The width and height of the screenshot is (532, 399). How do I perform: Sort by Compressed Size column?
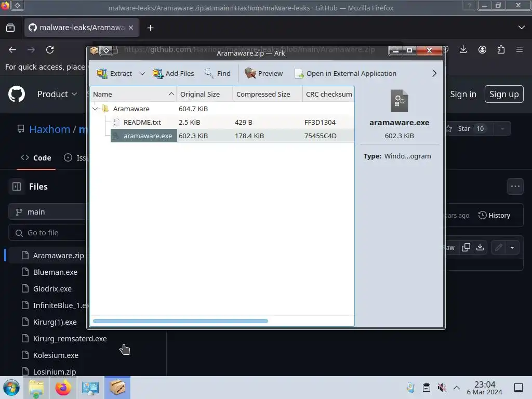coord(268,94)
